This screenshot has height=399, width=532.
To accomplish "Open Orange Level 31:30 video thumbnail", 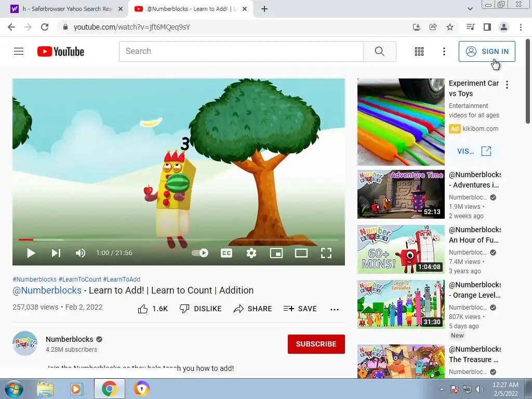I will coord(401,304).
